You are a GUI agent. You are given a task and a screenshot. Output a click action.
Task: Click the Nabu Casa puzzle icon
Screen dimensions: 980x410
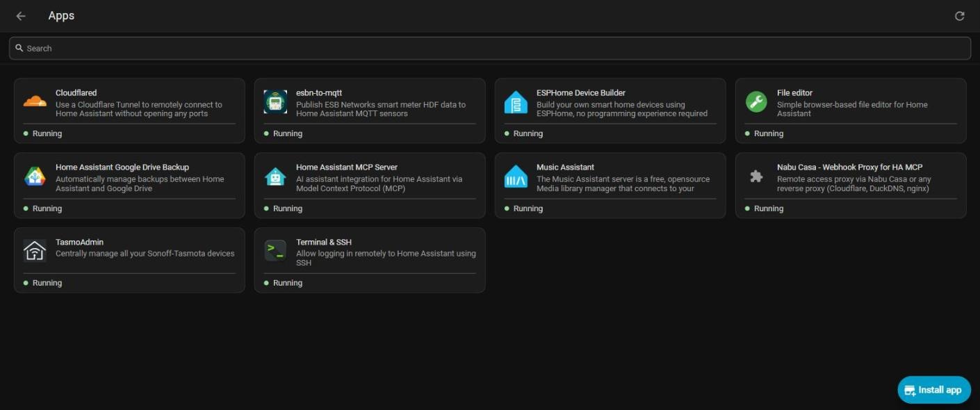756,177
